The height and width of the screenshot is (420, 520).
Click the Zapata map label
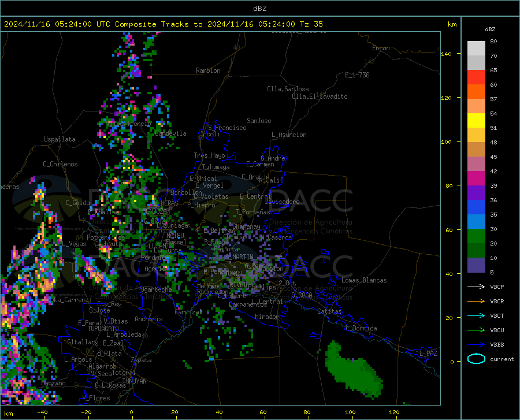click(x=142, y=360)
